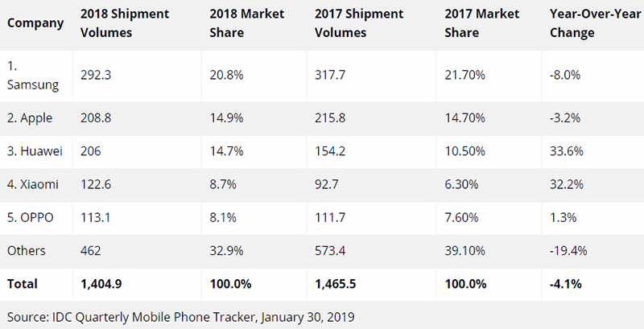The width and height of the screenshot is (644, 329).
Task: Select Apple's 2018 shipment value 208.8
Action: (96, 118)
